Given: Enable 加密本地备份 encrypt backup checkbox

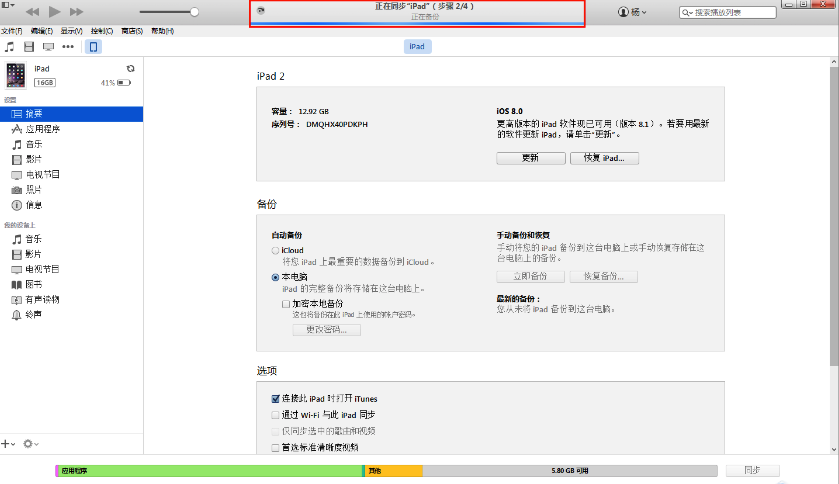Looking at the screenshot, I should [x=286, y=303].
